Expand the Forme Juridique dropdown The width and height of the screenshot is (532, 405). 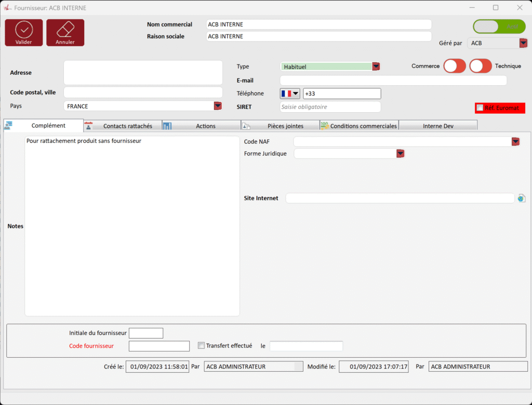(400, 154)
